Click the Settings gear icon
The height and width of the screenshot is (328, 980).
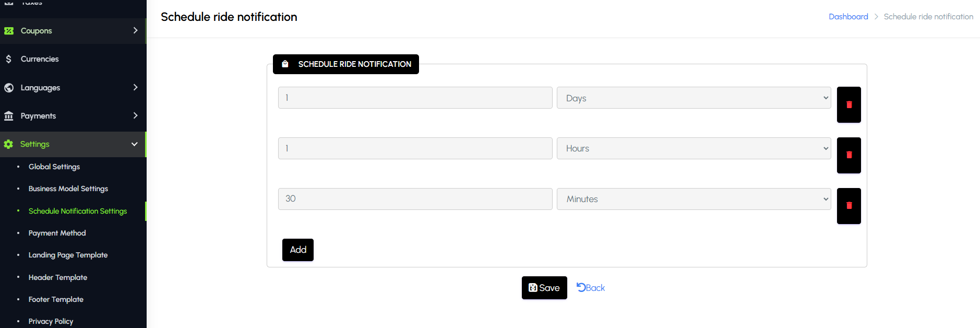(x=9, y=144)
